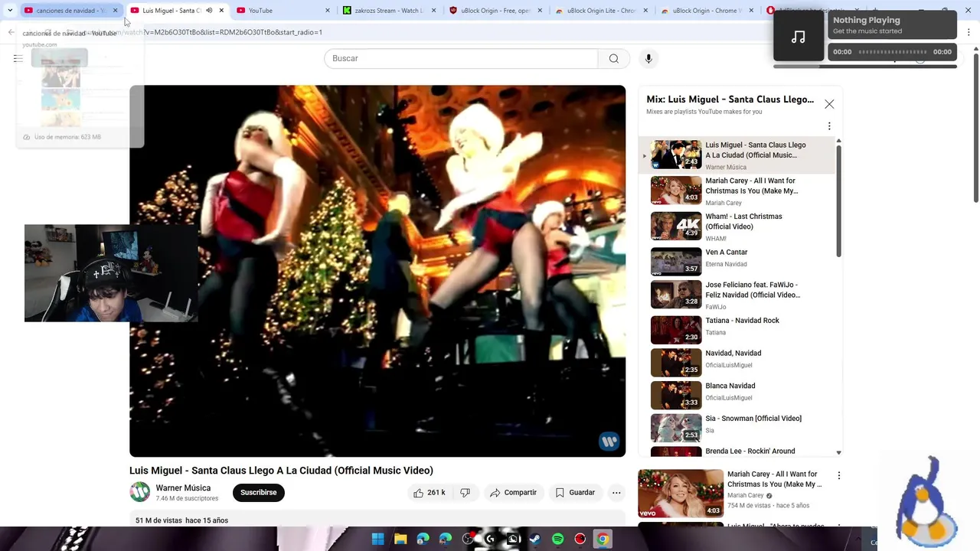Open Spotify from the taskbar
Image resolution: width=980 pixels, height=551 pixels.
[x=557, y=539]
